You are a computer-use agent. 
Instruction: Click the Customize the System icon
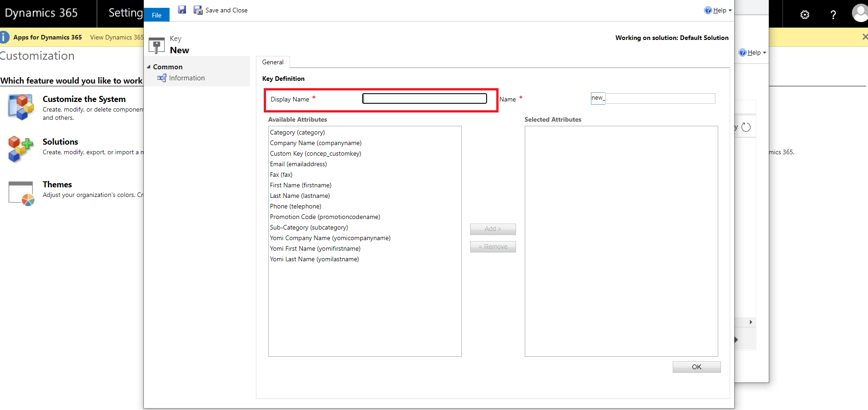[21, 107]
